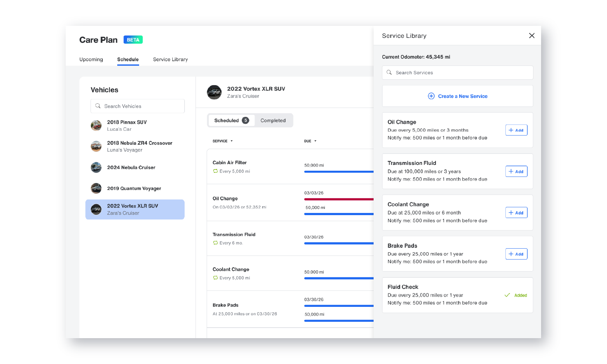The image size is (607, 364).
Task: Click the Transmission Fluid 03/30/26 progress bar
Action: [339, 244]
